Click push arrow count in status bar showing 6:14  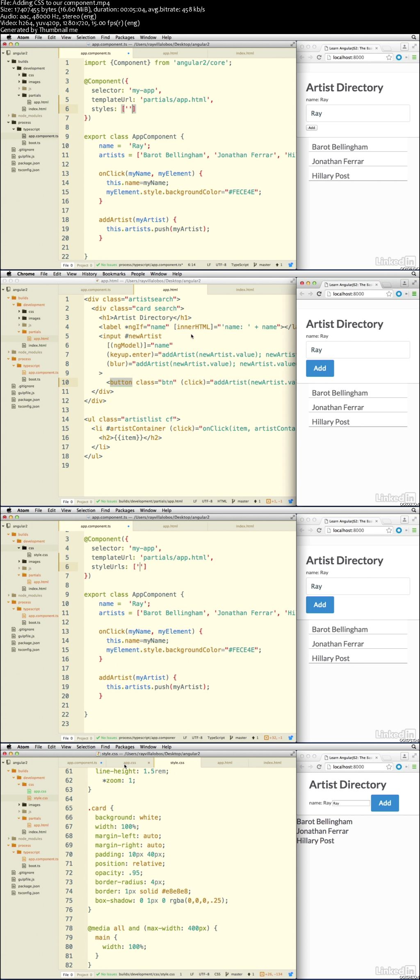[x=279, y=265]
